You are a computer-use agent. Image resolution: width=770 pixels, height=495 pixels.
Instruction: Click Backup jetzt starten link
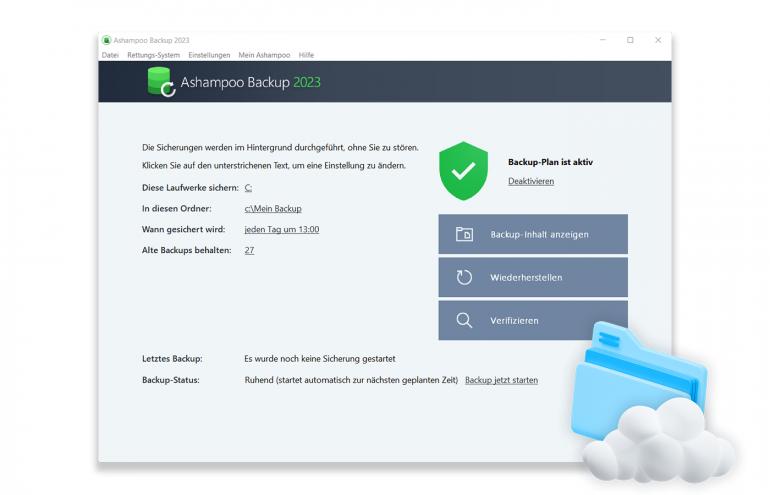coord(501,380)
